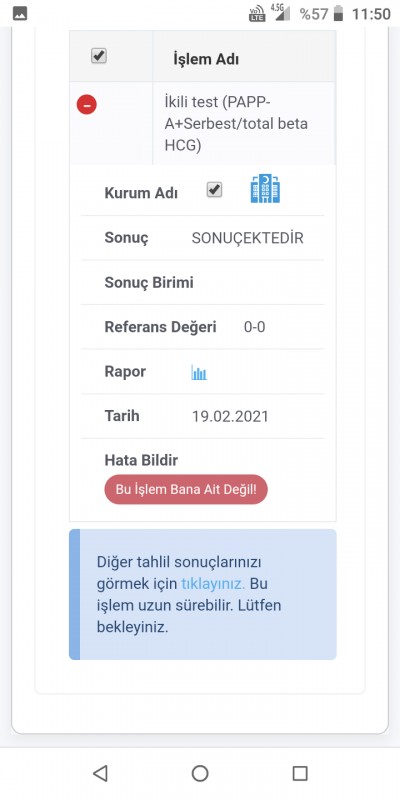Screen dimensions: 400x800
Task: Tap the Android home circle button
Action: pos(200,773)
